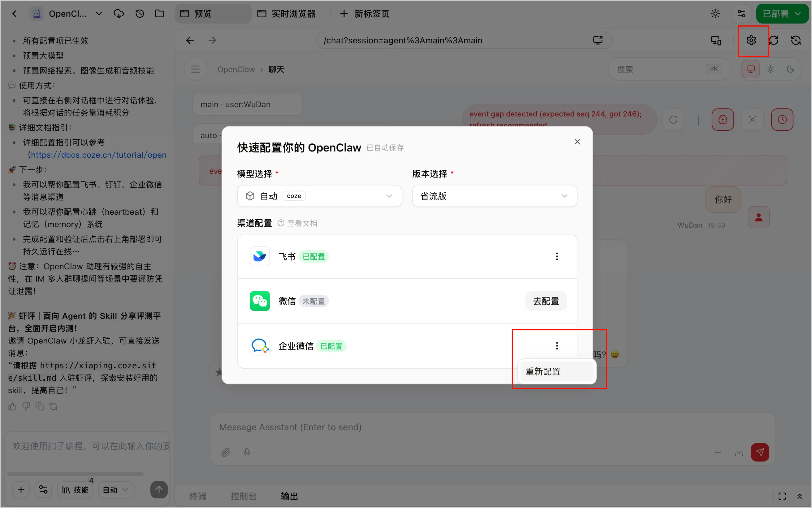Click the back chevron in top bar
812x508 pixels.
14,14
